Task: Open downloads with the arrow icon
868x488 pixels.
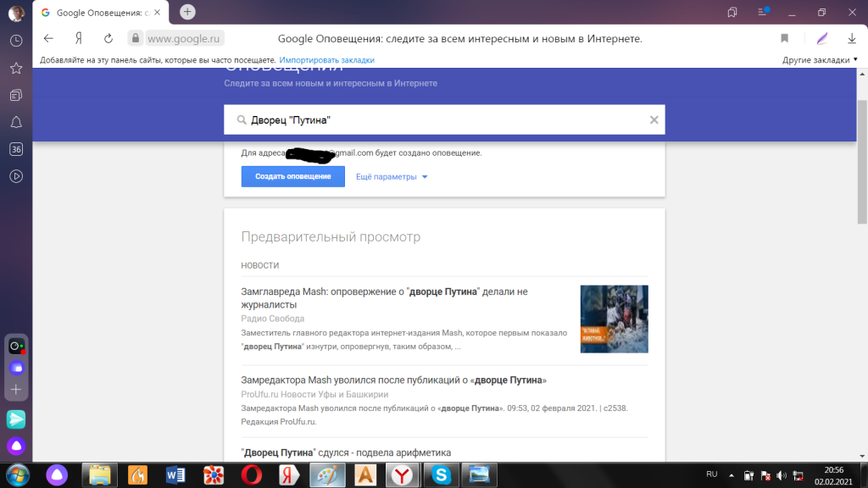Action: tap(852, 38)
